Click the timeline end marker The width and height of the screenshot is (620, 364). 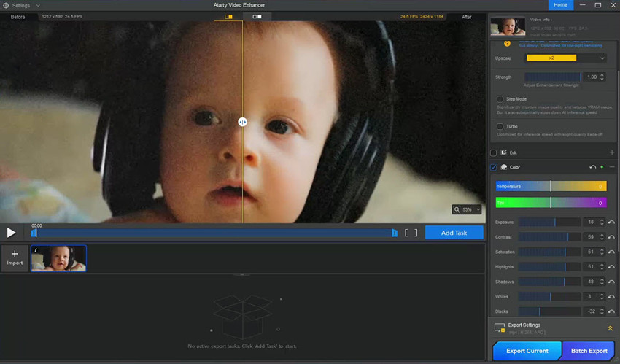tap(394, 233)
